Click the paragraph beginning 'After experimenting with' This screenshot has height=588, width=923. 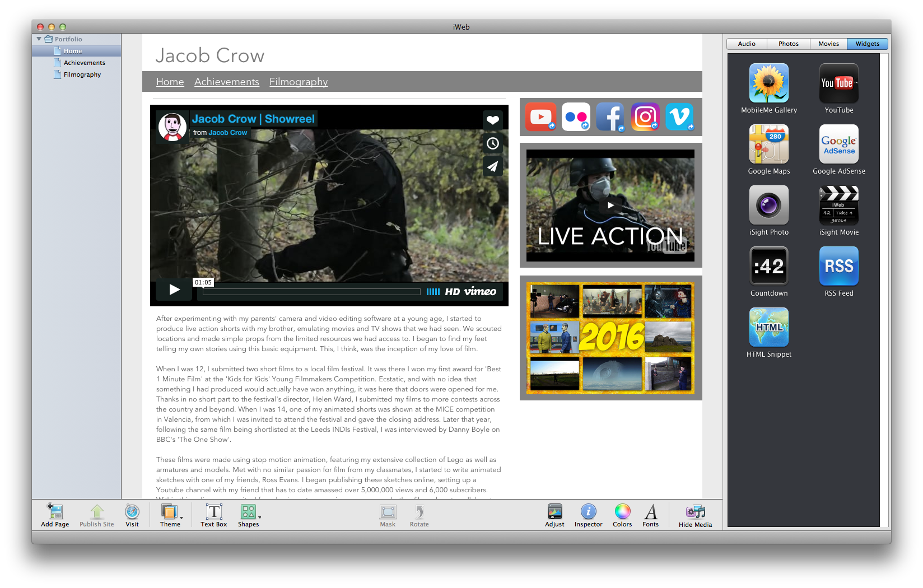pyautogui.click(x=329, y=334)
